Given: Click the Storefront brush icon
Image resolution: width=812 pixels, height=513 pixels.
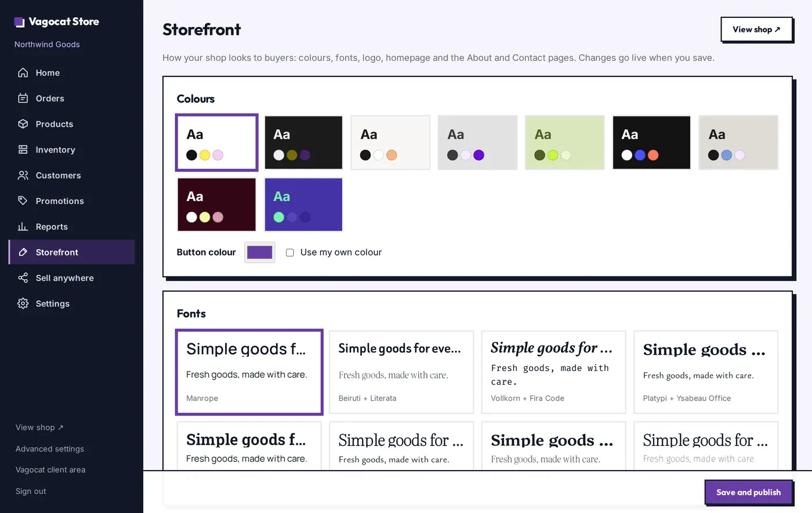Looking at the screenshot, I should click(x=23, y=252).
